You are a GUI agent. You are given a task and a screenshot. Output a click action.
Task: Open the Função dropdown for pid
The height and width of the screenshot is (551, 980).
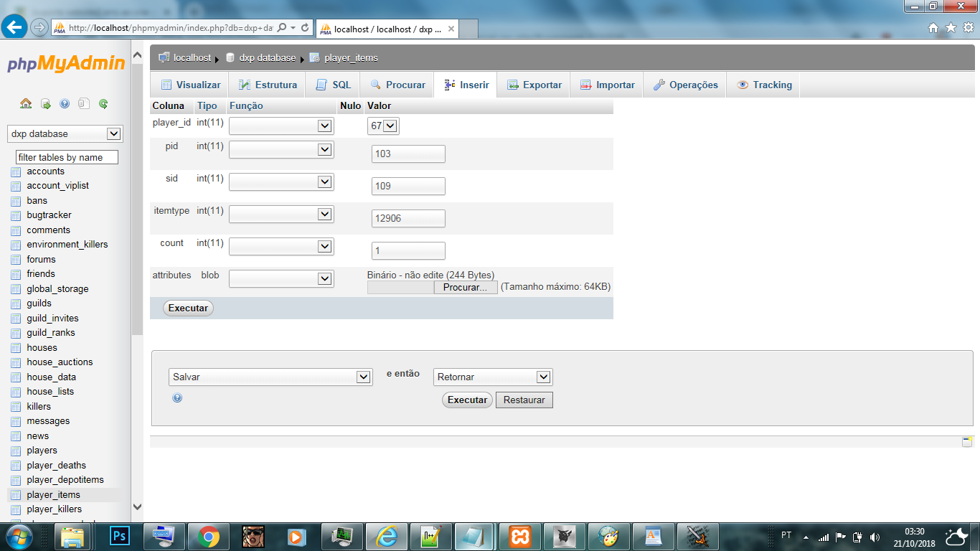(x=281, y=149)
